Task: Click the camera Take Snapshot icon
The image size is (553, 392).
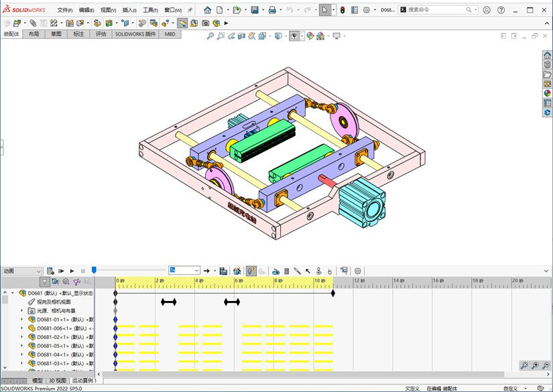Action: click(205, 23)
